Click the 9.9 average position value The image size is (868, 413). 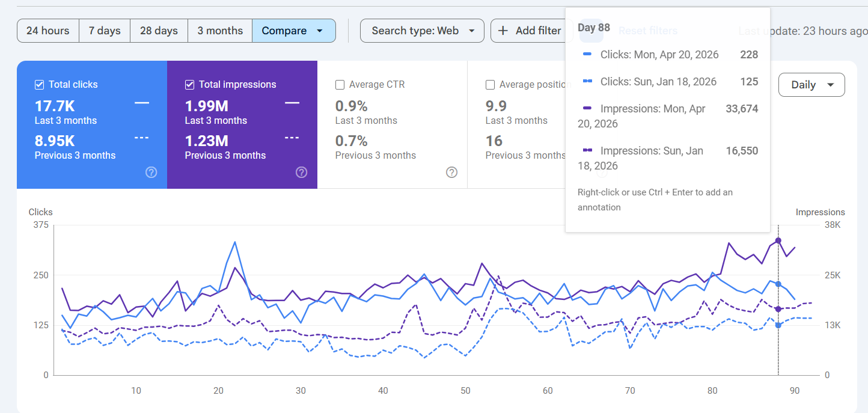(x=496, y=106)
